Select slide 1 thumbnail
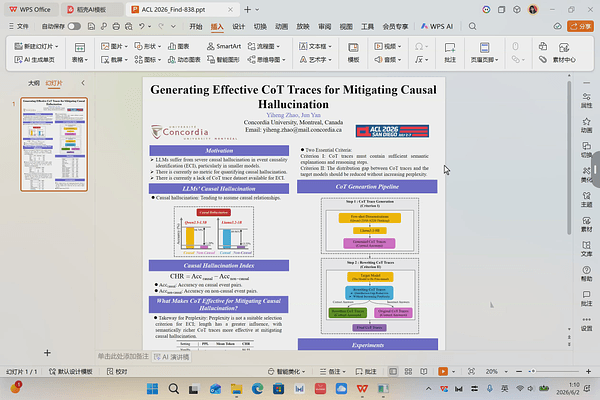This screenshot has height=400, width=600. (x=54, y=144)
